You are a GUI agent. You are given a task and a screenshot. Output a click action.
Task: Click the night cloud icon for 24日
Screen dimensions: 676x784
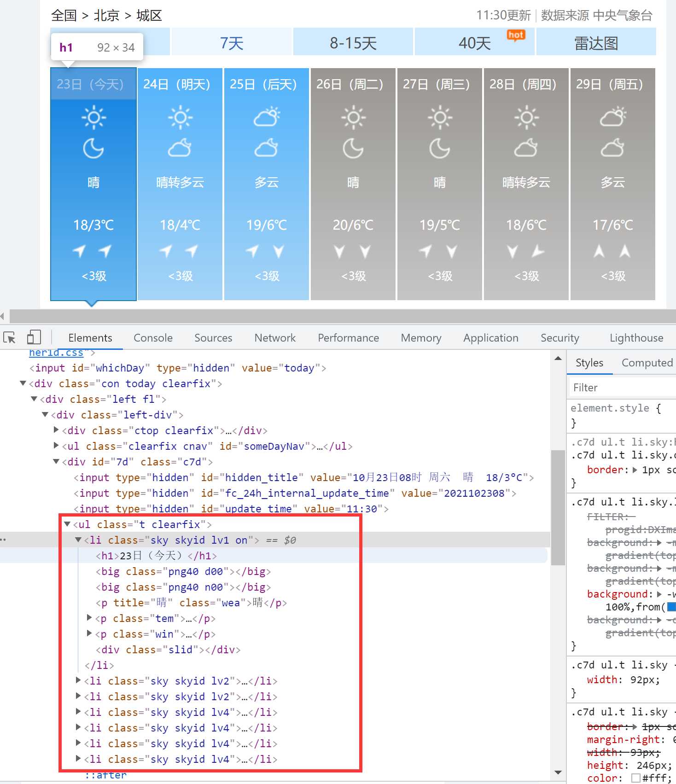pyautogui.click(x=180, y=148)
